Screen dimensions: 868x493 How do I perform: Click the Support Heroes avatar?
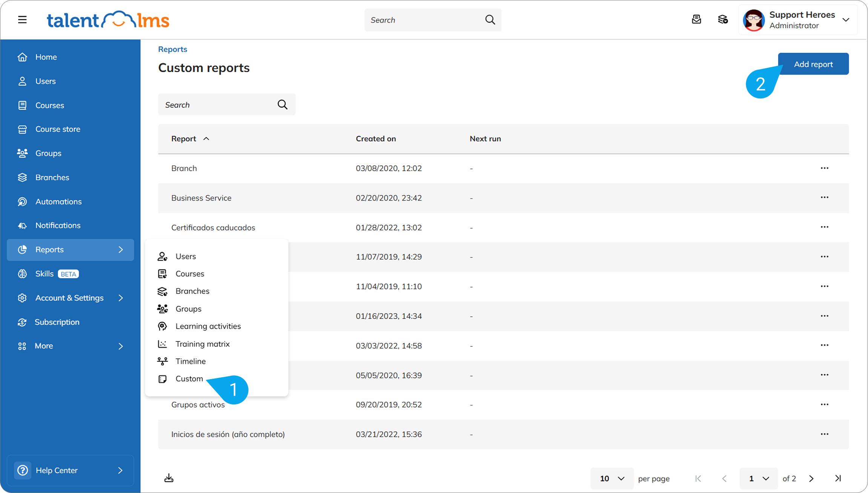tap(753, 20)
